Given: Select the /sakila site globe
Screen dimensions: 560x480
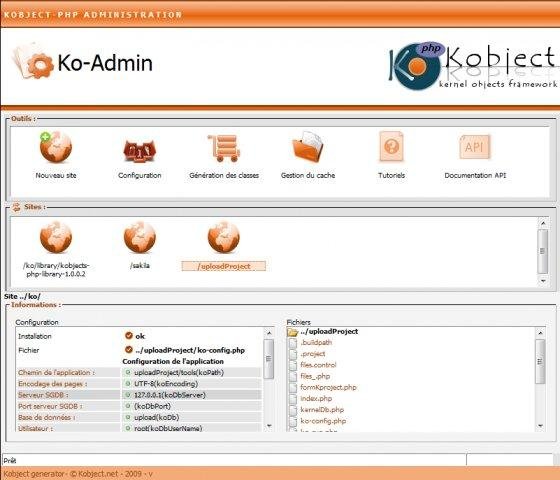Looking at the screenshot, I should tap(140, 237).
